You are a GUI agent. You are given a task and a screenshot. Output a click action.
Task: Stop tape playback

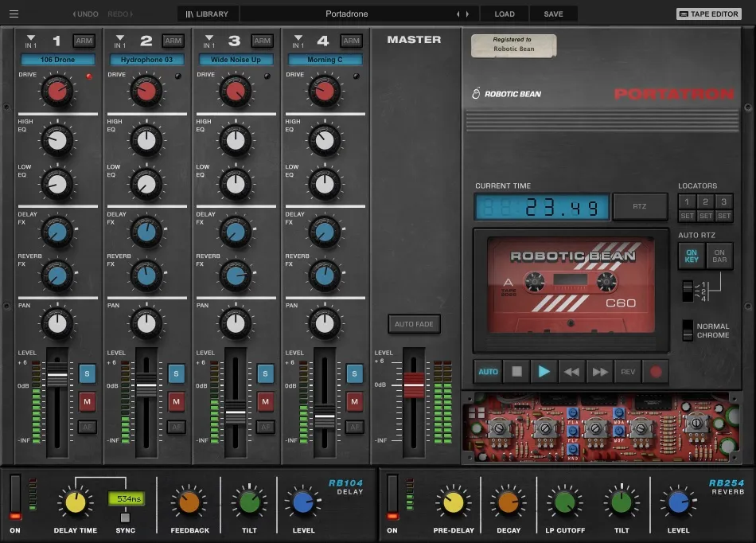click(x=516, y=372)
